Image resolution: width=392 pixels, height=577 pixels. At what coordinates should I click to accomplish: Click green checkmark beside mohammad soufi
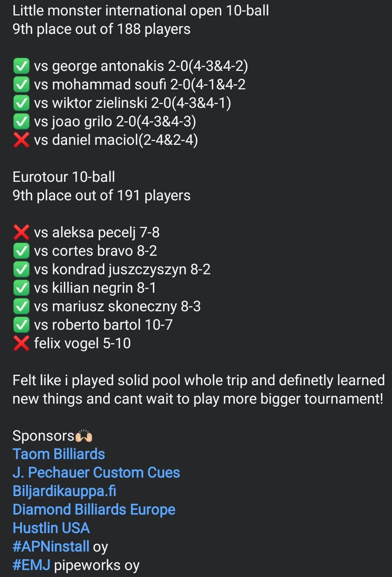pos(21,85)
